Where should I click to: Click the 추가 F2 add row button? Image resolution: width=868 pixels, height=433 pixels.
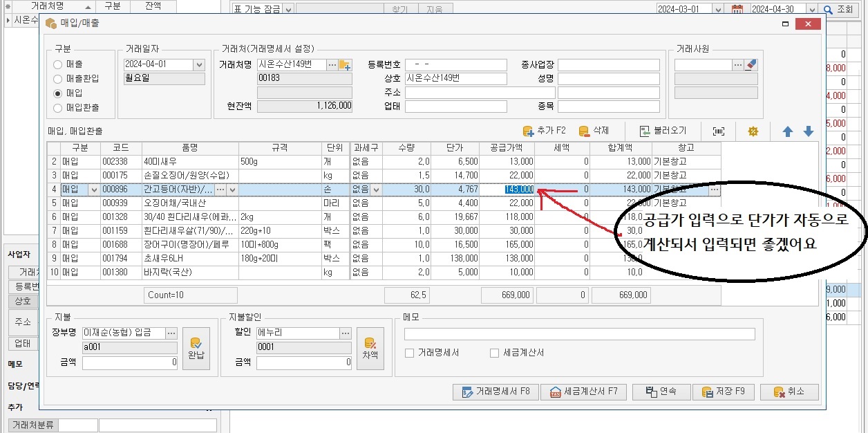(545, 131)
